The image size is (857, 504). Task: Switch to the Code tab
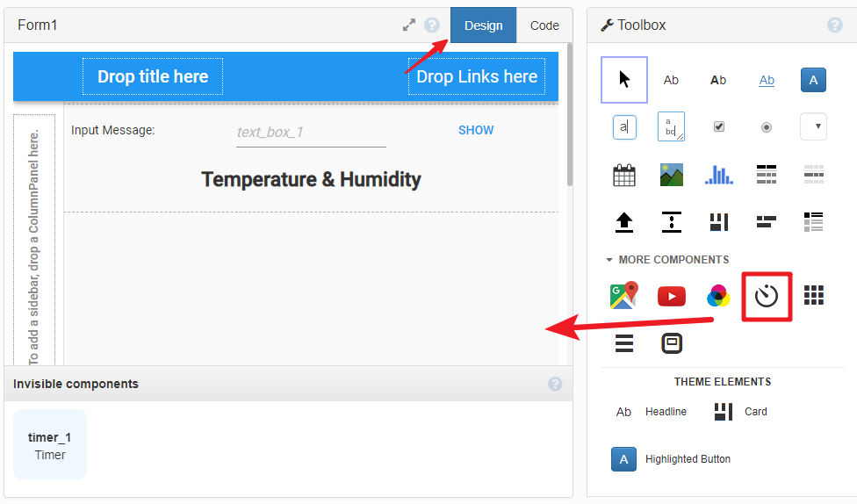point(544,25)
